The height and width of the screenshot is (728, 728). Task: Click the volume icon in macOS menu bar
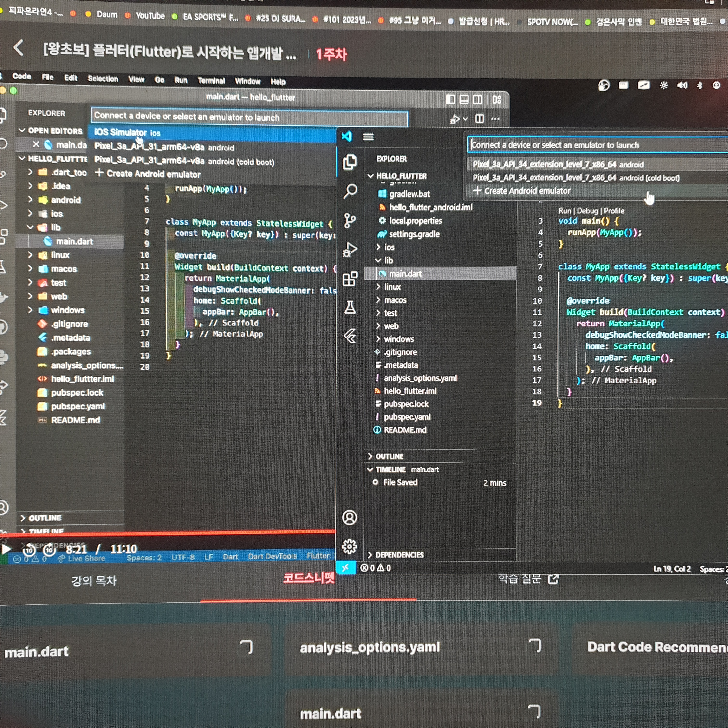682,85
